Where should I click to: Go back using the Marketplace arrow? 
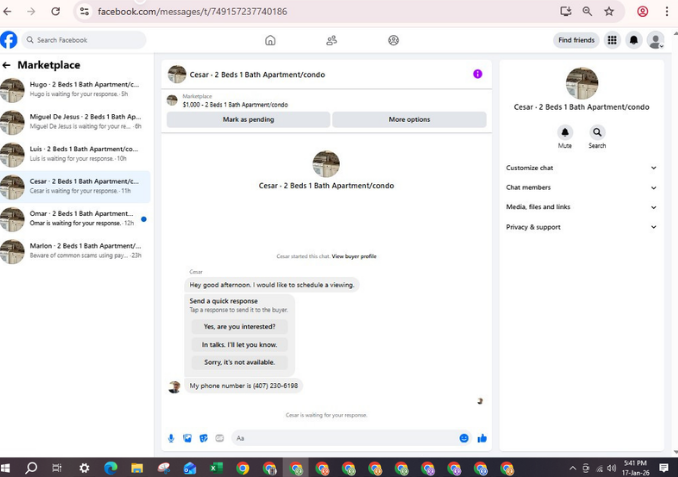coord(6,65)
